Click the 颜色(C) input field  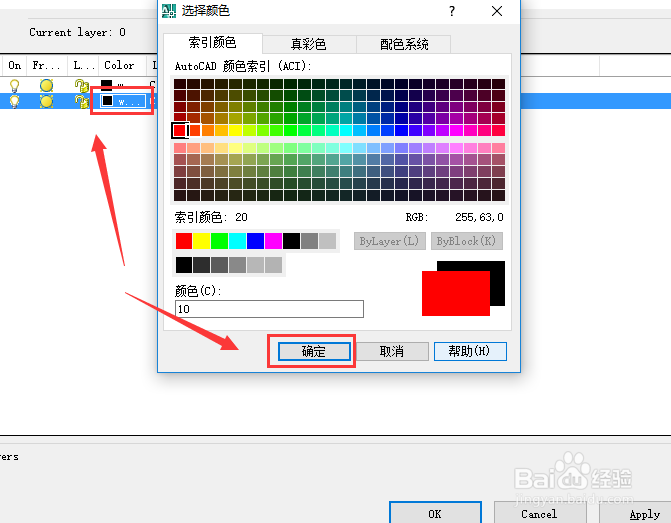[x=269, y=309]
